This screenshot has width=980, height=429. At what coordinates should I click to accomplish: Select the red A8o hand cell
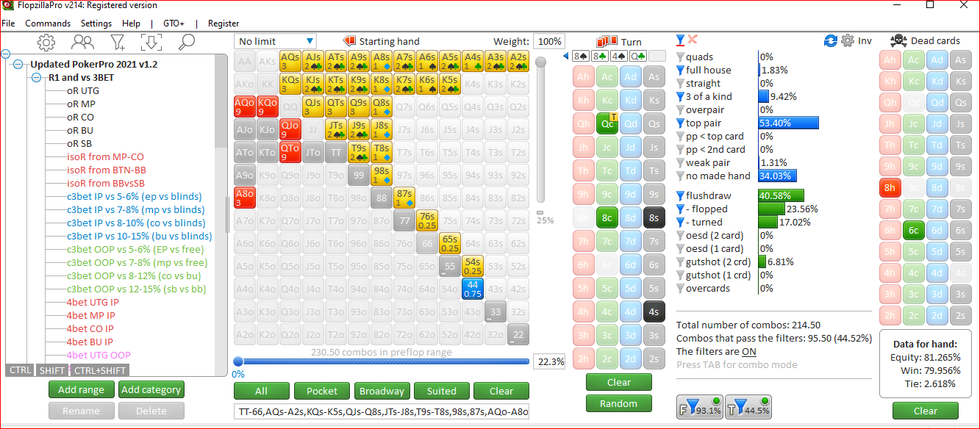[x=244, y=198]
